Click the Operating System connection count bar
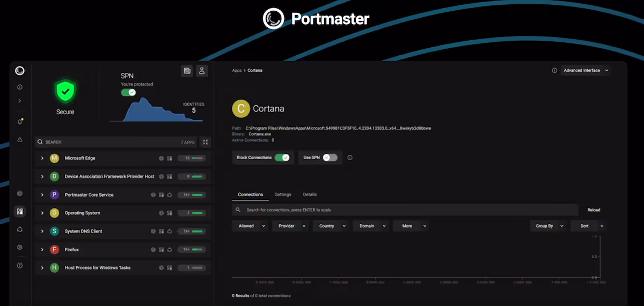Image resolution: width=644 pixels, height=306 pixels. [192, 213]
